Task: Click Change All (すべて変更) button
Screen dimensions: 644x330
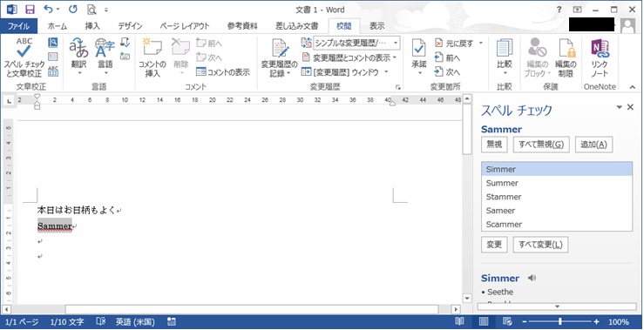Action: [540, 245]
